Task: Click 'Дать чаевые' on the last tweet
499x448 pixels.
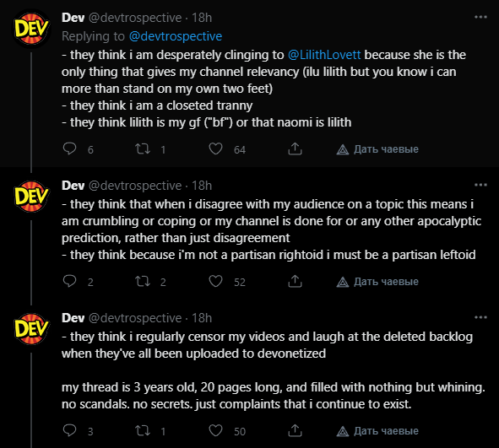Action: (377, 431)
